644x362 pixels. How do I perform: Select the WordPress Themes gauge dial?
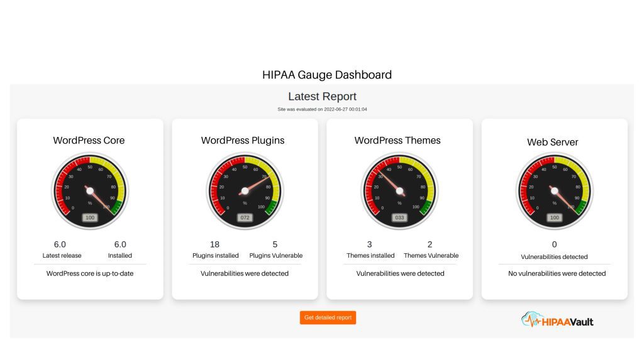click(x=399, y=191)
